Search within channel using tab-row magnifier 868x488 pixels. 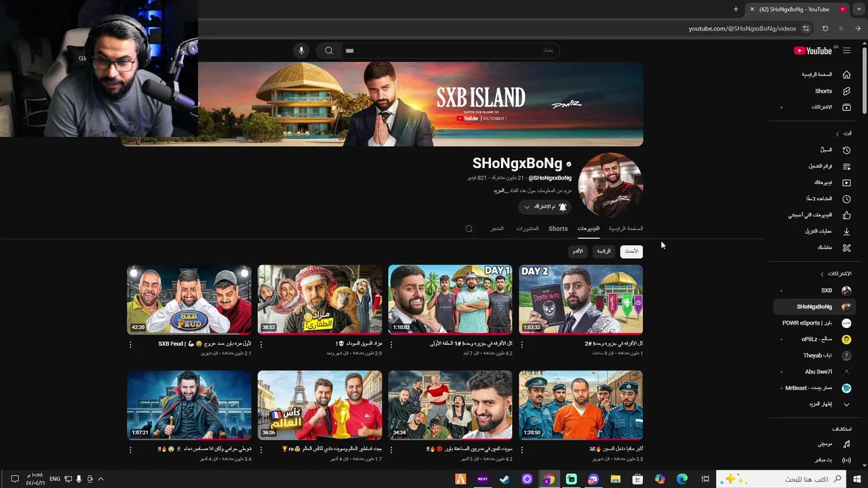tap(469, 229)
